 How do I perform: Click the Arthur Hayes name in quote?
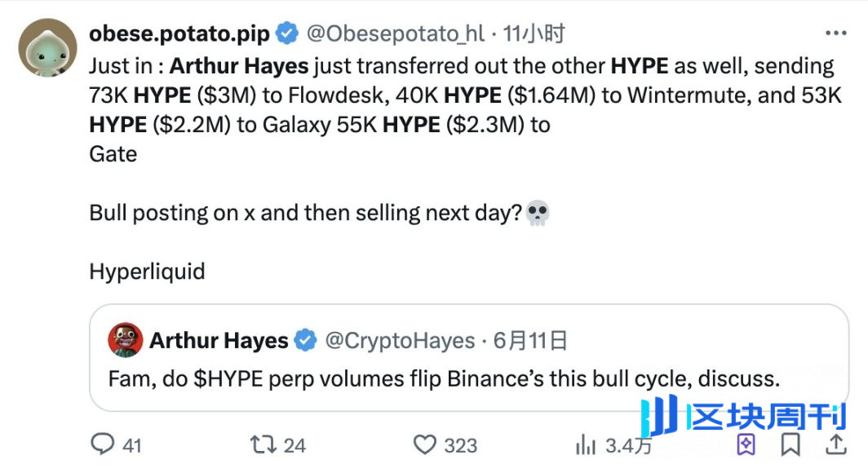[219, 340]
